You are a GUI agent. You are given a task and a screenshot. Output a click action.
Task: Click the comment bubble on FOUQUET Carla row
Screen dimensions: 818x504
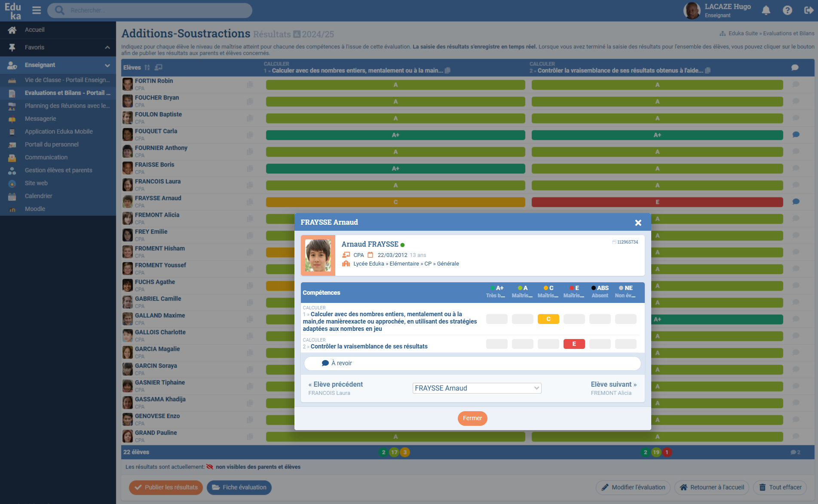click(x=796, y=135)
